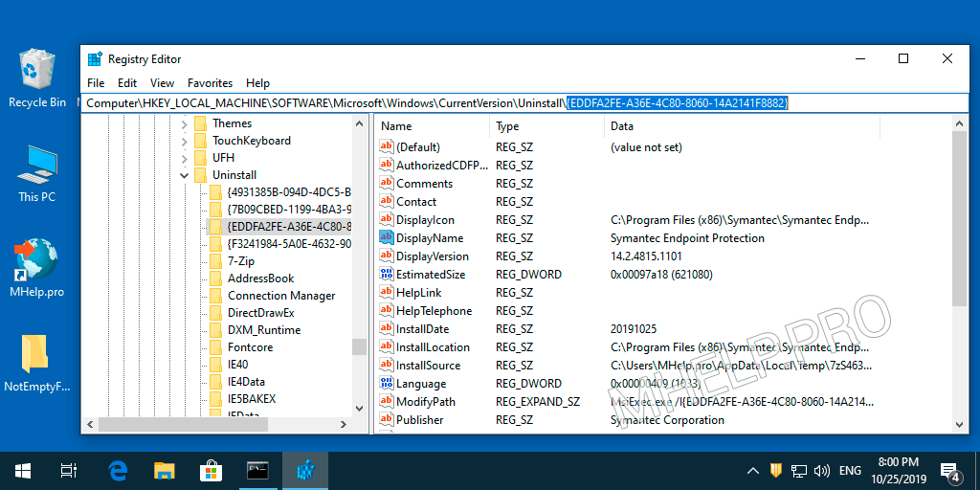980x490 pixels.
Task: Open the Favorites menu
Action: coord(210,82)
